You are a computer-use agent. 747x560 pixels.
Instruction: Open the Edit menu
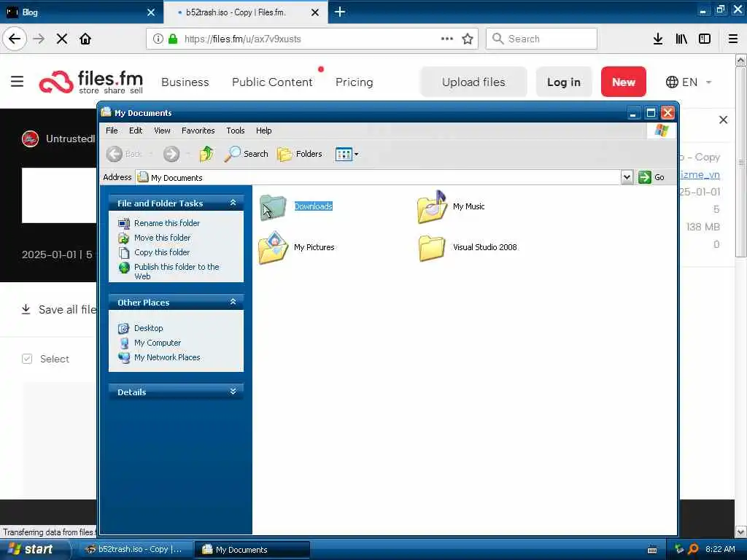136,131
